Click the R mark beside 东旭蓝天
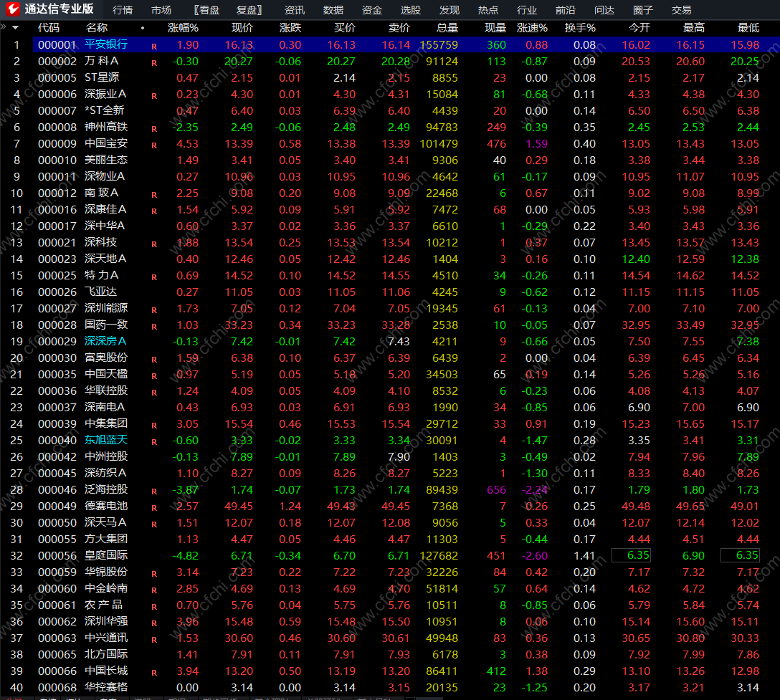This screenshot has height=700, width=780. pos(154,441)
